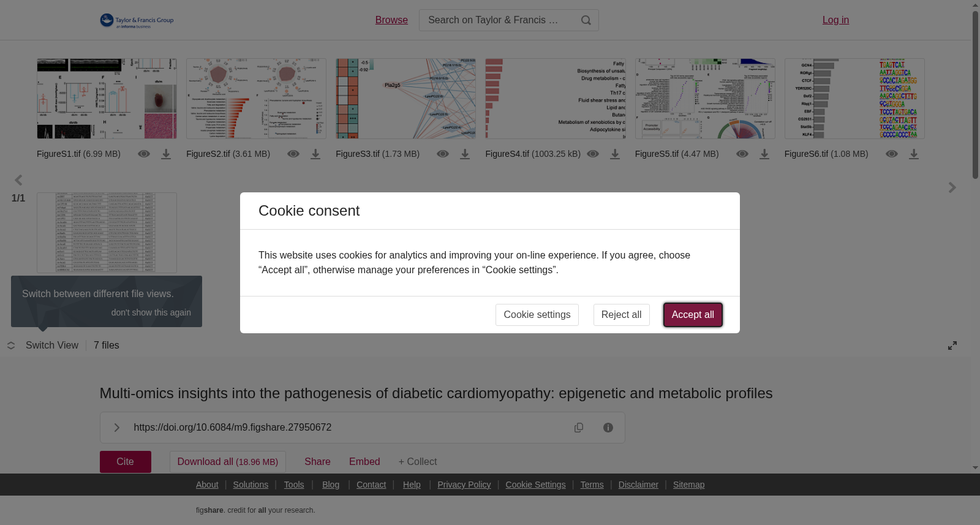Enter fullscreen with expand arrows icon
Viewport: 980px width, 525px height.
[952, 346]
